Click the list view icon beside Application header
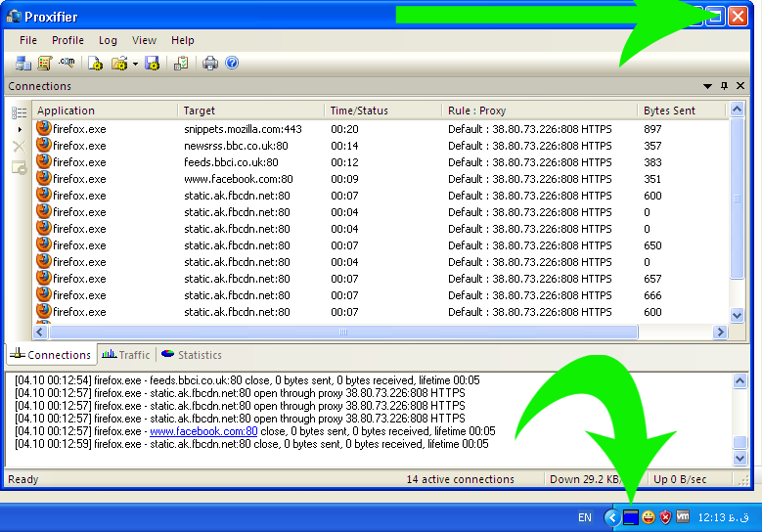Viewport: 762px width, 532px height. (x=19, y=112)
